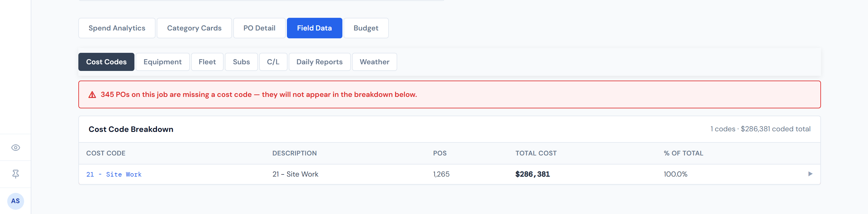868x214 pixels.
Task: Switch to the Budget tab
Action: 366,28
